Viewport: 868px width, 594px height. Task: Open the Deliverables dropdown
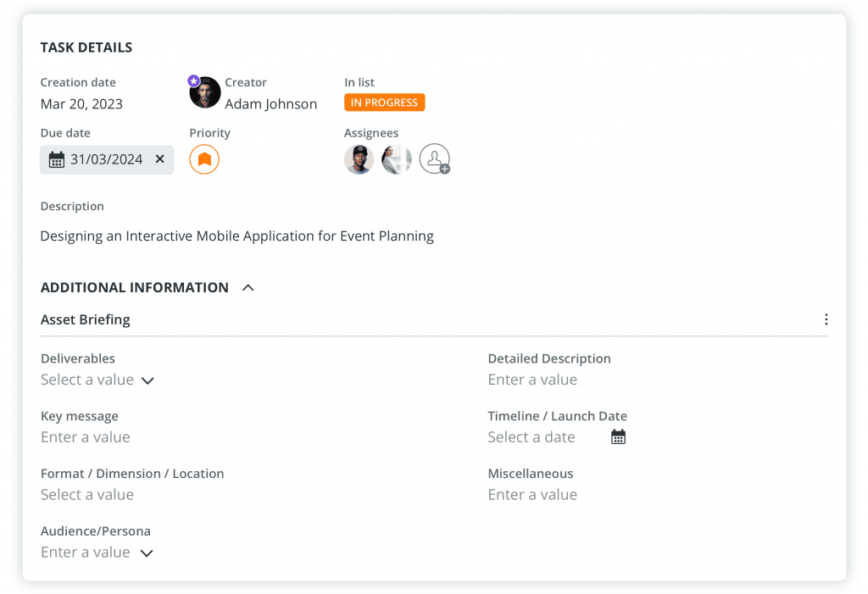(97, 380)
